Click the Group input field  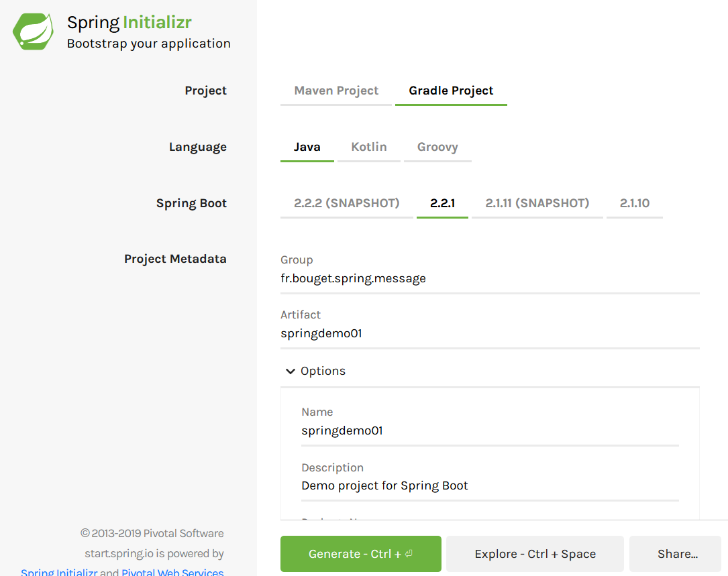[489, 279]
